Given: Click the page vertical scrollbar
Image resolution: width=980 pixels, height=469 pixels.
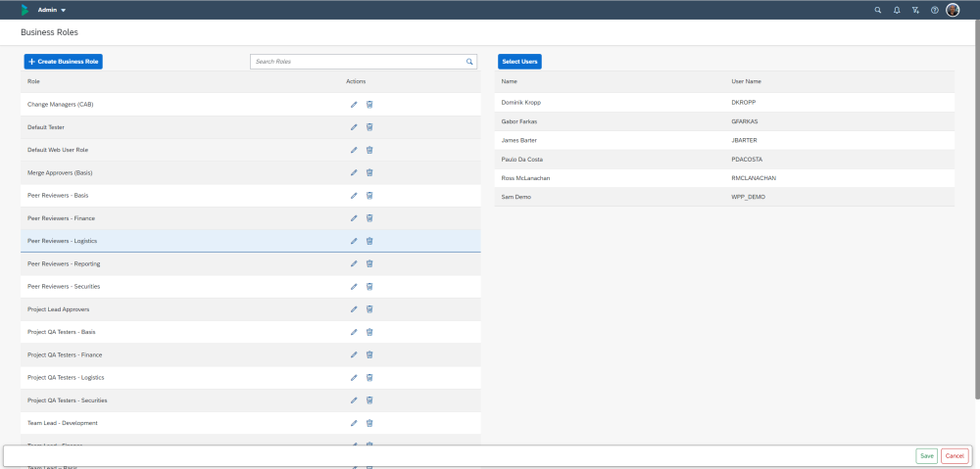Looking at the screenshot, I should [x=977, y=210].
